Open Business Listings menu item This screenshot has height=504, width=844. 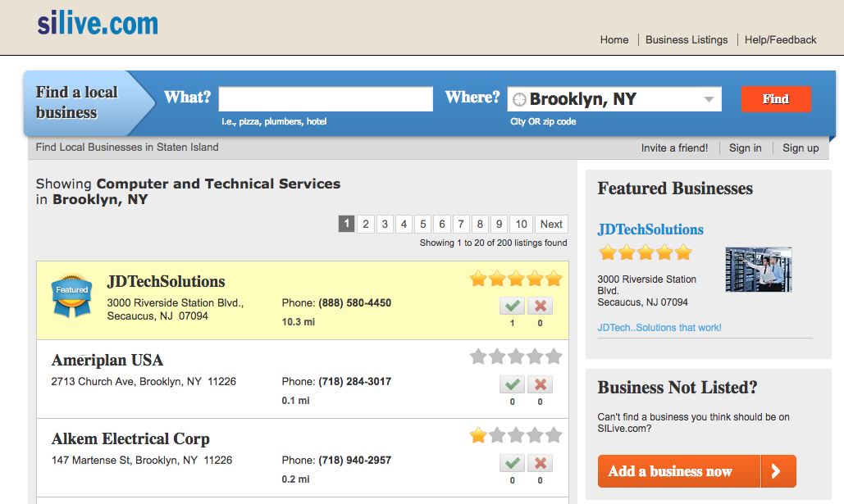click(687, 40)
